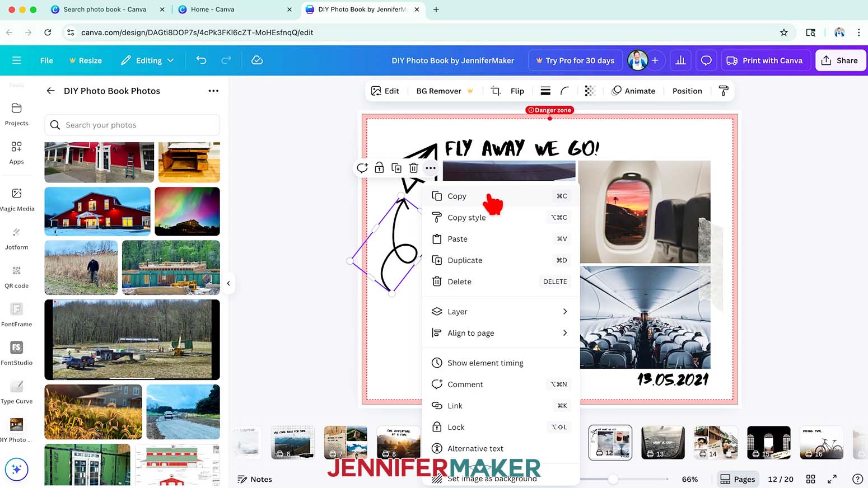This screenshot has width=868, height=488.
Task: Open the corner rounding icon
Action: pyautogui.click(x=565, y=91)
